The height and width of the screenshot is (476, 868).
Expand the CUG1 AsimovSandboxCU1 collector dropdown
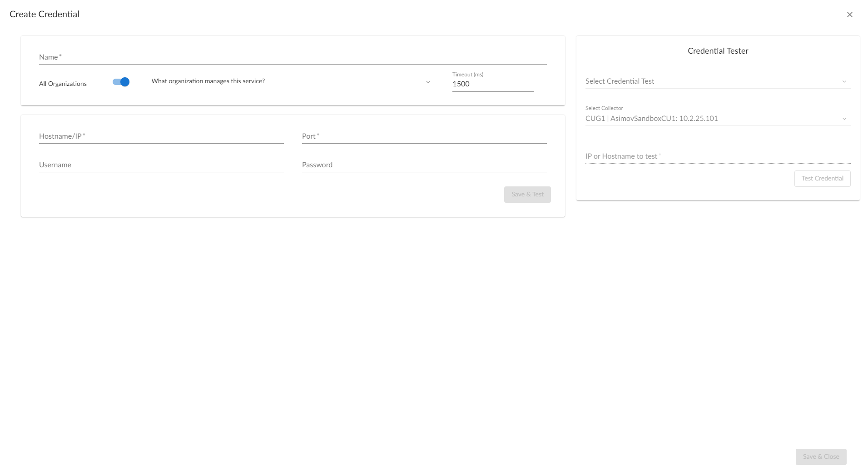click(713, 119)
